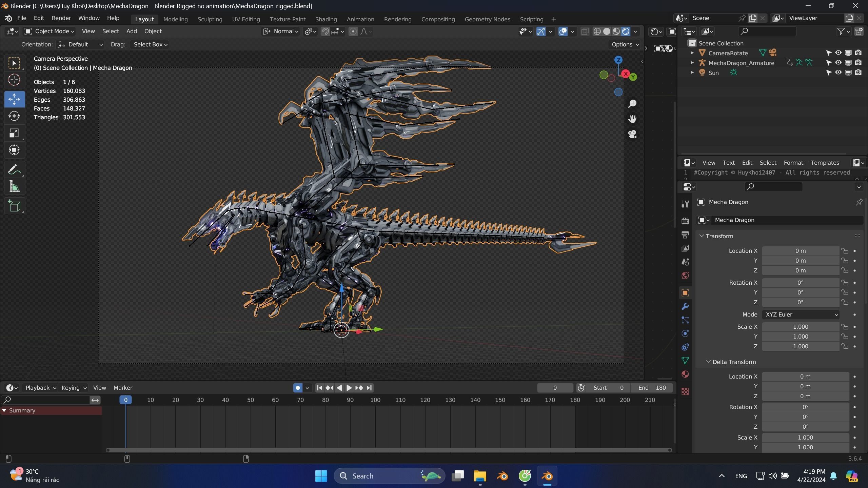Screen dimensions: 868x488
Task: Switch to the Sculpting workspace tab
Action: (210, 19)
